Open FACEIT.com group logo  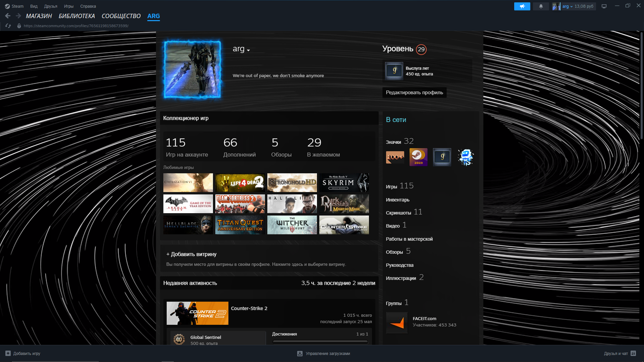[396, 323]
